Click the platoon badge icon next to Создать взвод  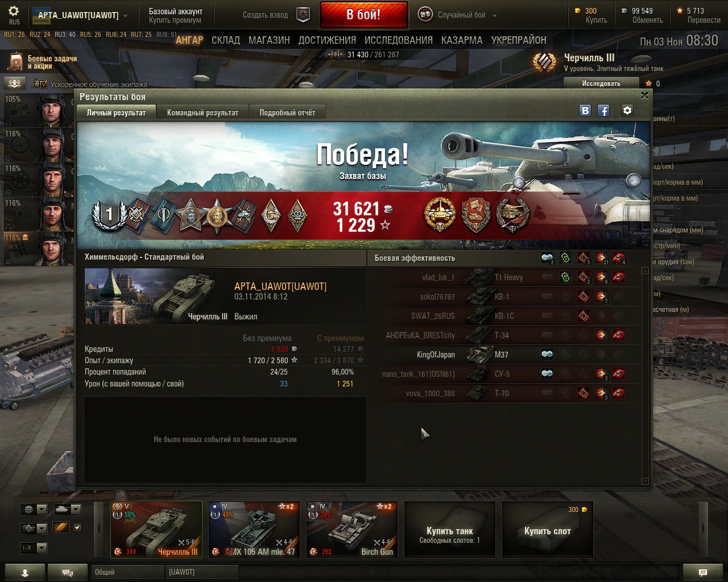(x=304, y=15)
